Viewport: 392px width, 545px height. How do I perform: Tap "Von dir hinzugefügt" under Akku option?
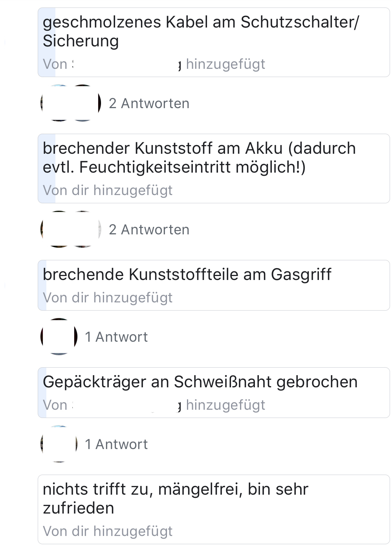(108, 190)
